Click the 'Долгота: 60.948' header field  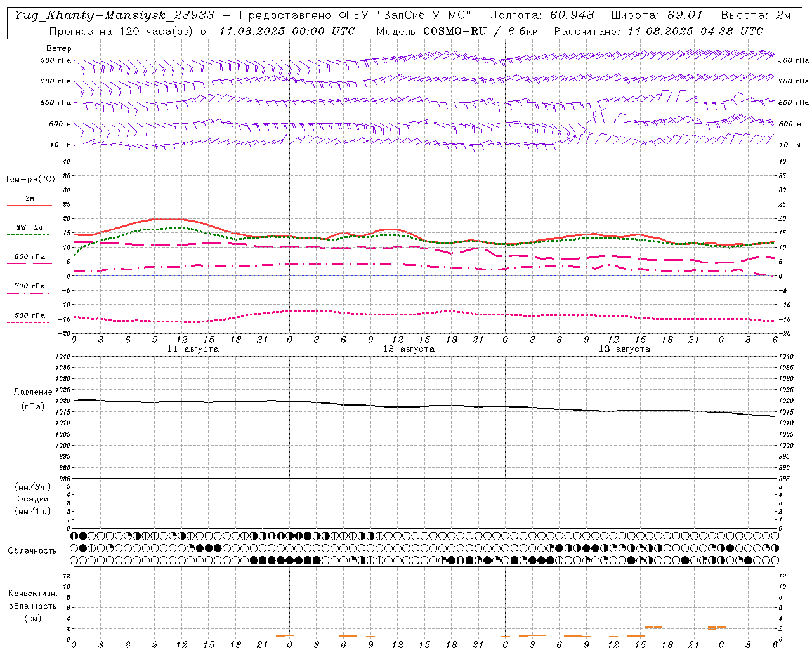tap(542, 15)
